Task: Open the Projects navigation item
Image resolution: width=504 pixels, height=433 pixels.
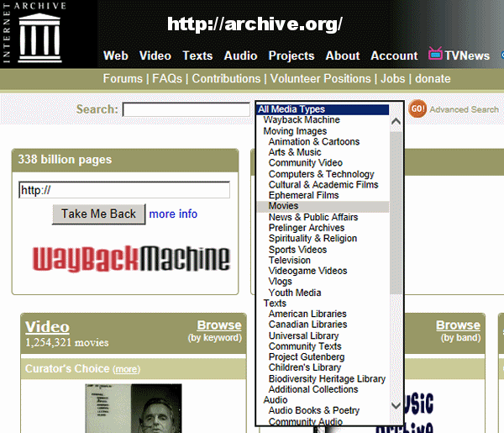Action: point(291,55)
